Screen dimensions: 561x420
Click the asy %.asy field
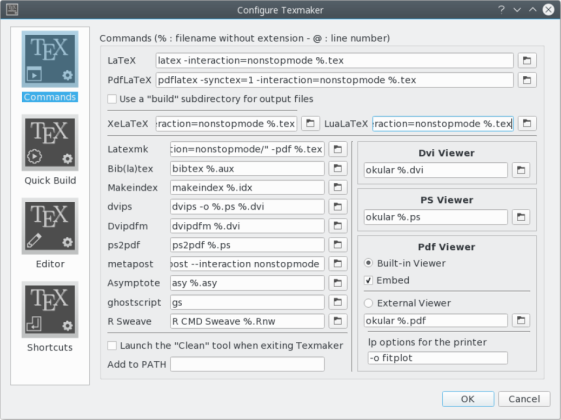[247, 283]
